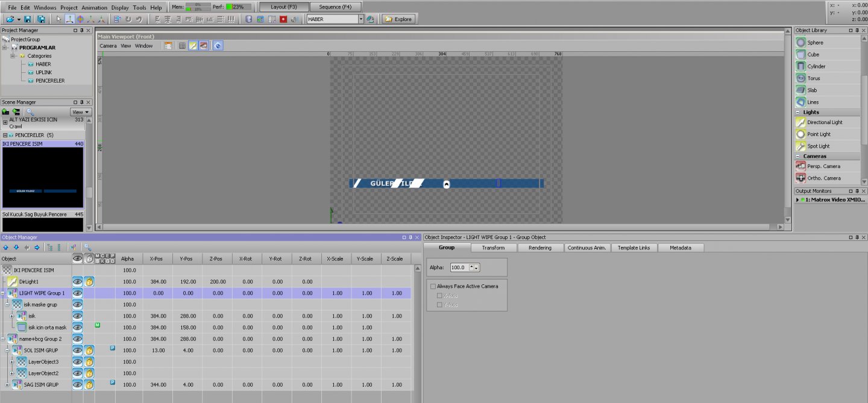Click the Persp. Camera icon
The height and width of the screenshot is (403, 868).
(x=800, y=166)
